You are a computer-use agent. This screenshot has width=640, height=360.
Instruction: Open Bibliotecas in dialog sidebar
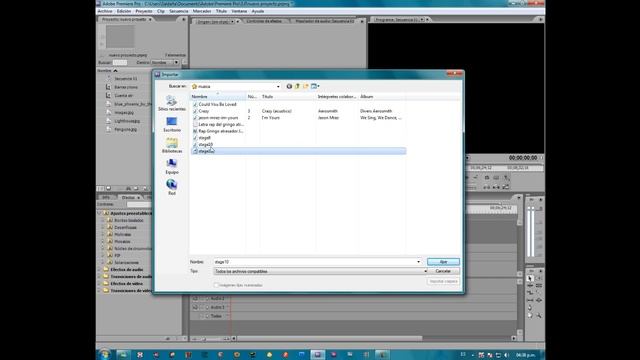click(172, 146)
